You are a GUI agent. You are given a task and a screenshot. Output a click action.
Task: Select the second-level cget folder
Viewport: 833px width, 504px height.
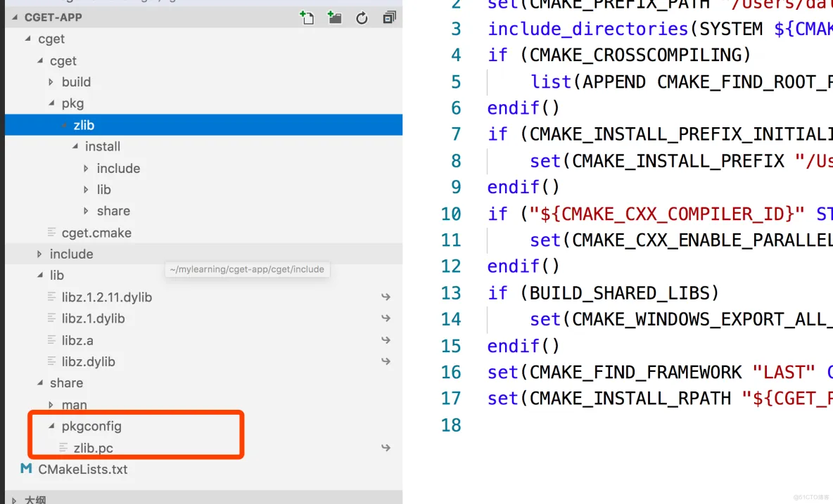coord(63,60)
